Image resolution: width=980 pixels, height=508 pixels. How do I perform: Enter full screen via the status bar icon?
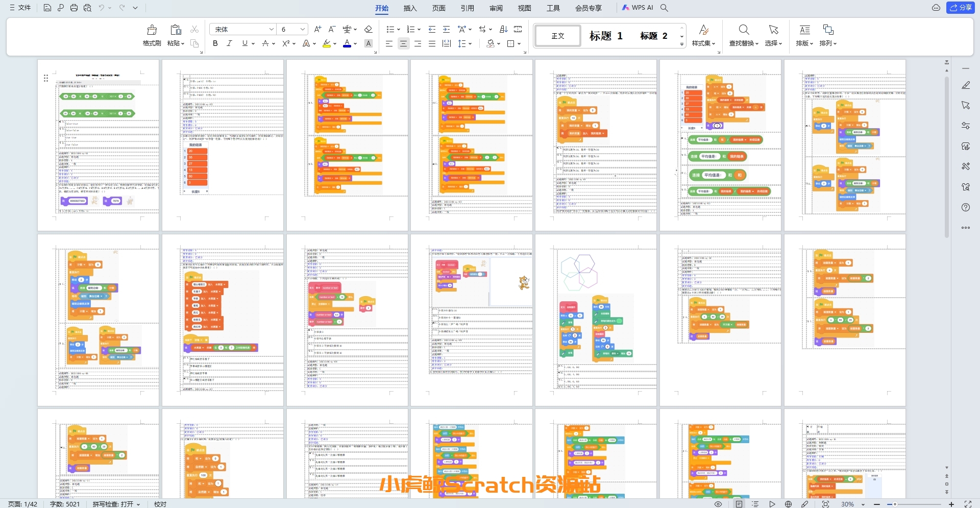[x=968, y=504]
